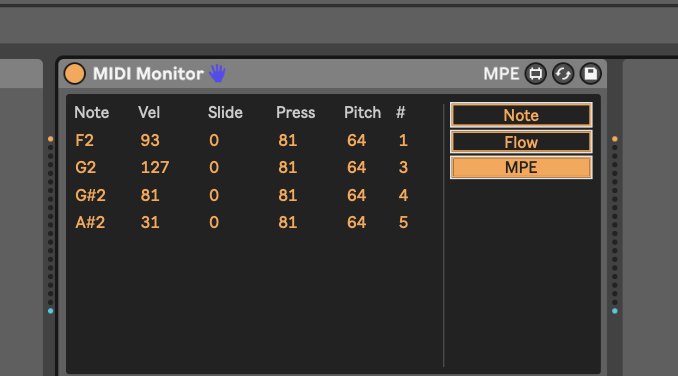This screenshot has width=678, height=376.
Task: Toggle the MIDI Monitor device activator
Action: click(x=74, y=73)
